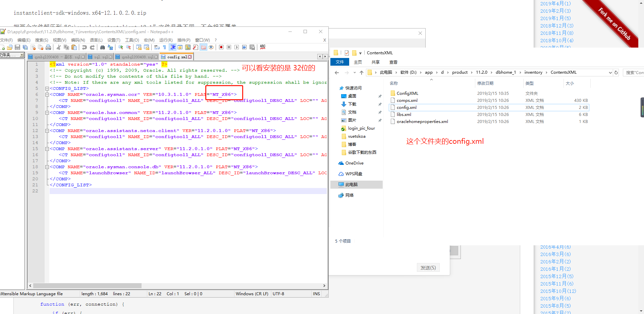Click the Explorer back arrow
Viewport: 644px width, 314px height.
click(x=337, y=72)
